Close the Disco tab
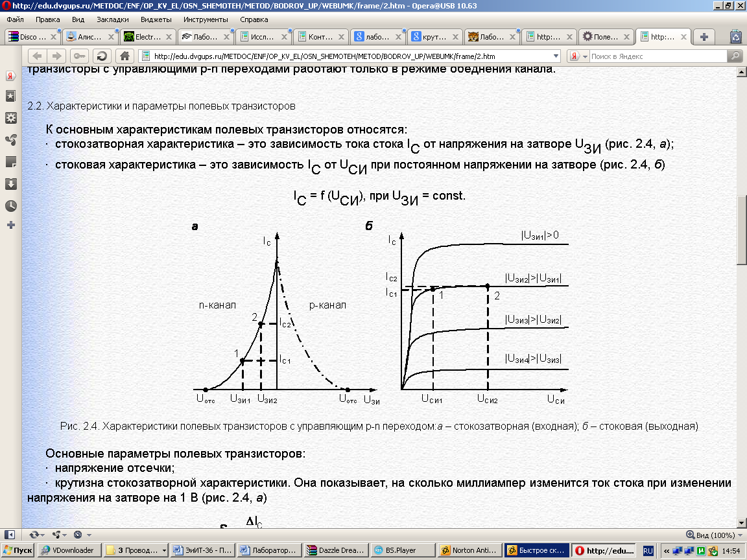 [x=53, y=37]
